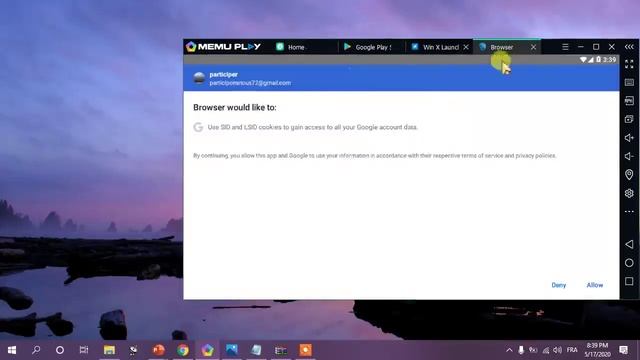Image resolution: width=640 pixels, height=360 pixels.
Task: Open Task View on taskbar
Action: 84,350
